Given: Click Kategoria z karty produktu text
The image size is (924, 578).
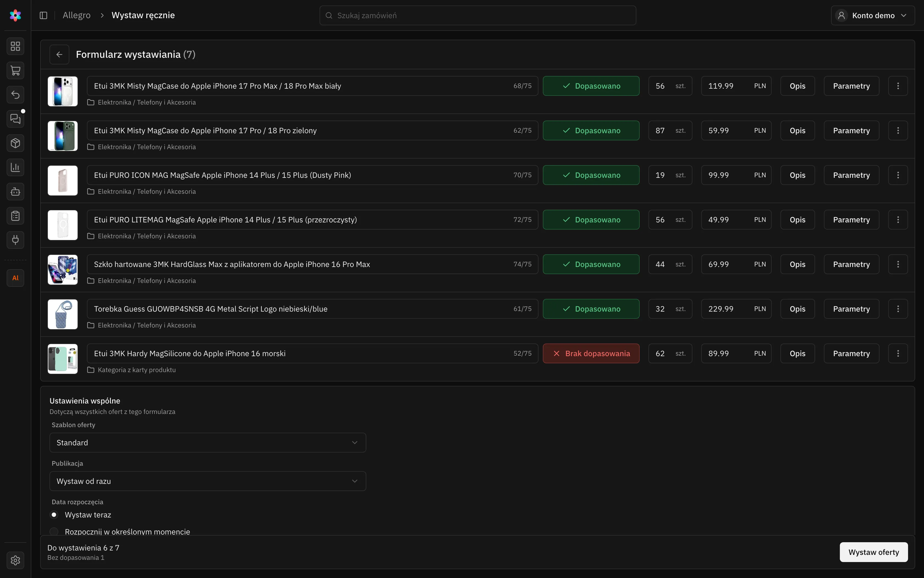Looking at the screenshot, I should (137, 370).
